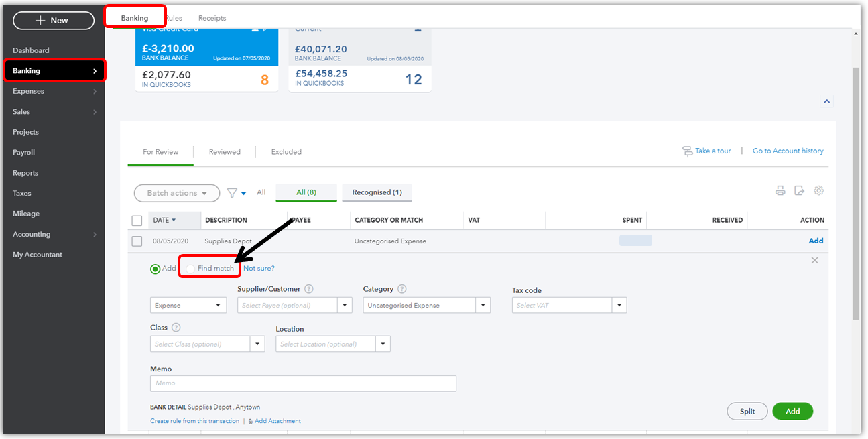This screenshot has width=868, height=439.
Task: Tick the checkbox for Supplies Depot row
Action: pyautogui.click(x=137, y=241)
